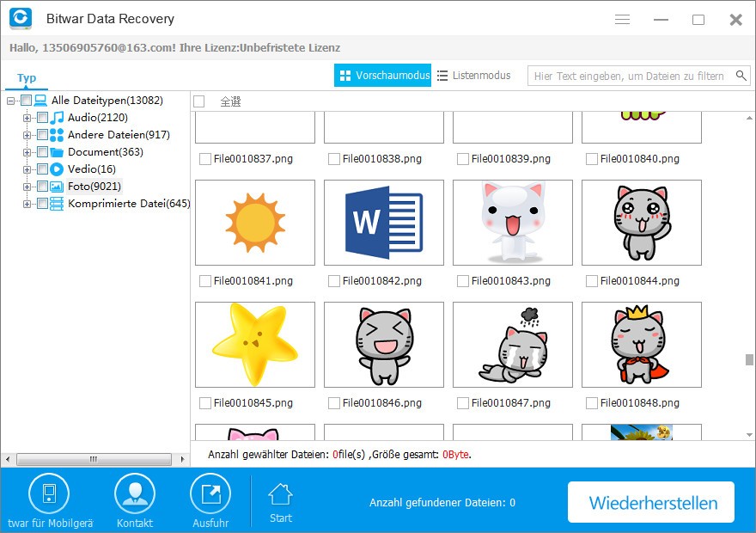Check the select-all checkbox above thumbnails
Viewport: 756px width, 533px height.
198,101
